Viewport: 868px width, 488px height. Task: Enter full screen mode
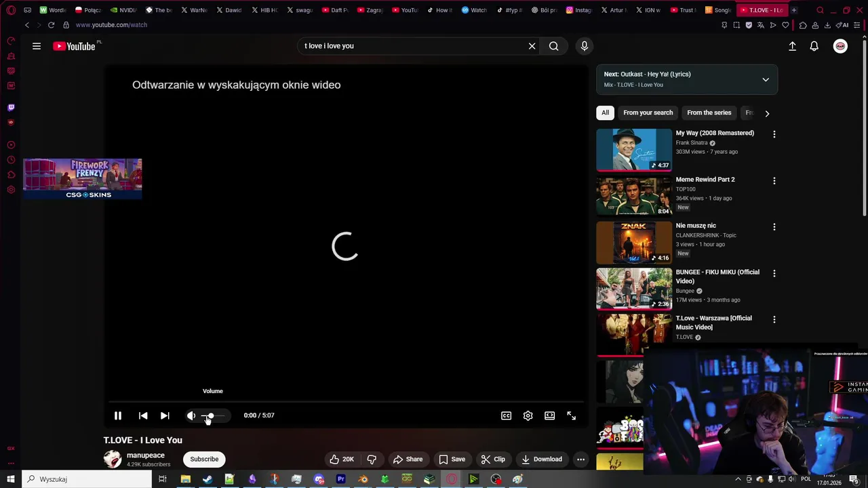pos(571,415)
